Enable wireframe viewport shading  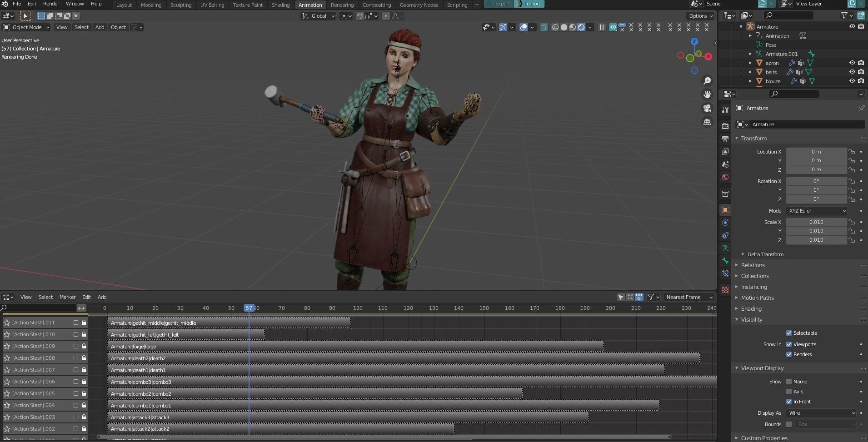[555, 27]
